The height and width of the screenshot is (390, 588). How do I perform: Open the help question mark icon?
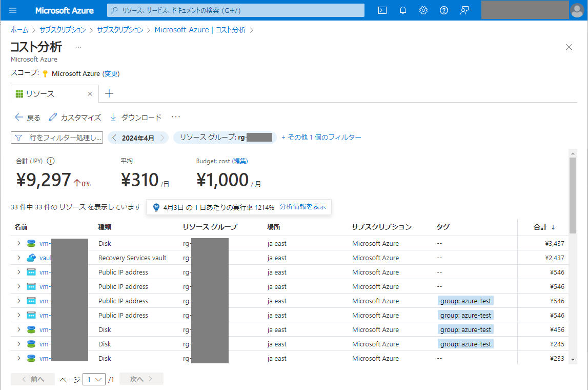444,10
